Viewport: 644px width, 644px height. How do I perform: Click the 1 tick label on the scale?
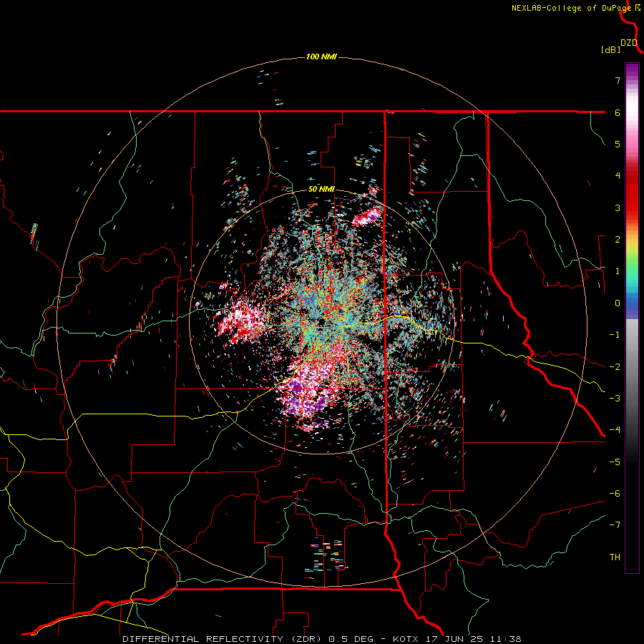(x=618, y=271)
